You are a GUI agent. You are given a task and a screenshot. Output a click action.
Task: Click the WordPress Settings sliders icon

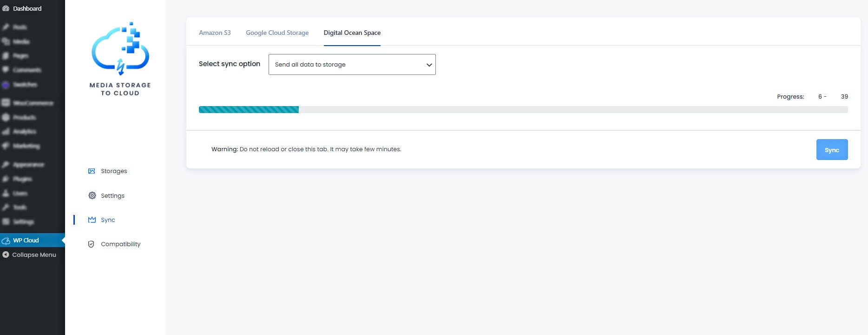pyautogui.click(x=6, y=221)
